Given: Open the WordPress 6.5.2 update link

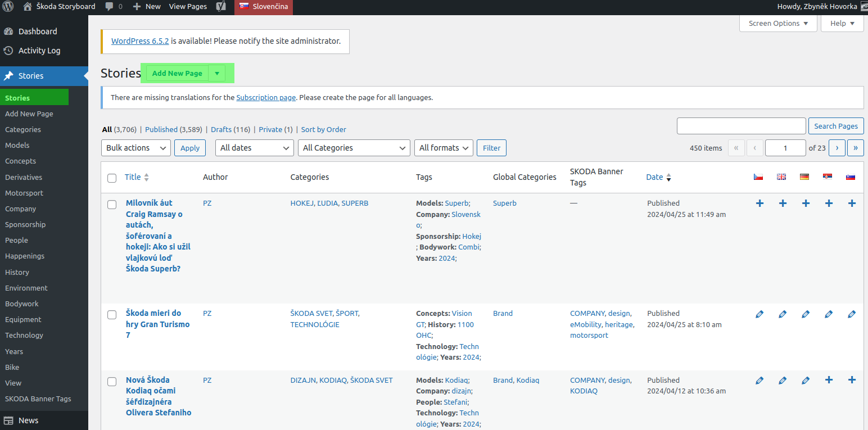Looking at the screenshot, I should [140, 41].
